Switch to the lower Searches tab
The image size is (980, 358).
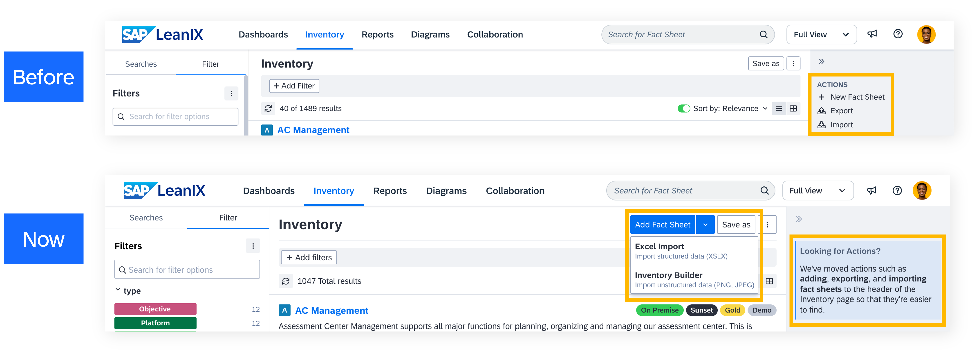pyautogui.click(x=146, y=218)
